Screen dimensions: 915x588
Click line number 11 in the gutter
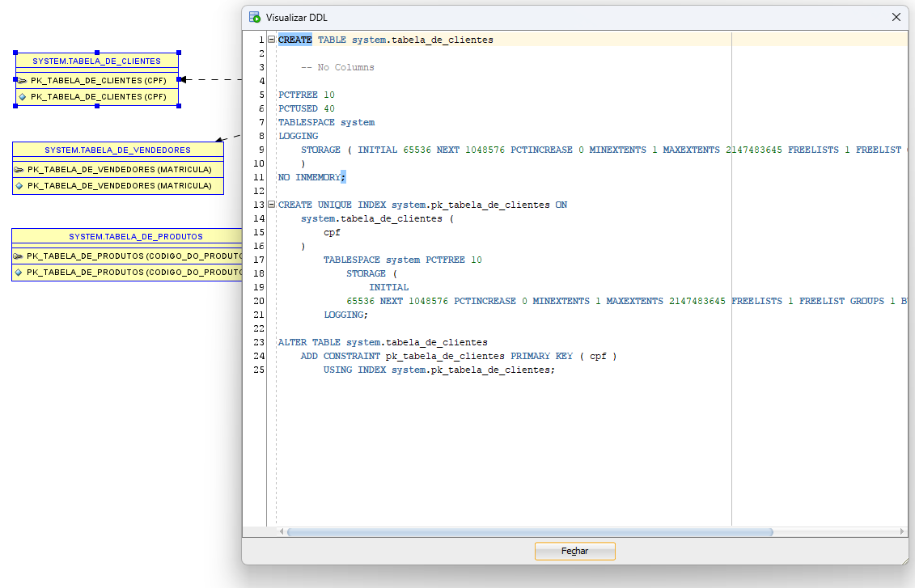coord(258,177)
